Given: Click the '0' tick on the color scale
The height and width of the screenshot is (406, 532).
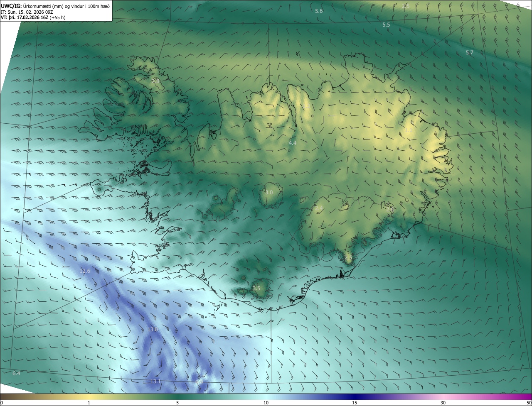Looking at the screenshot, I should (2, 403).
